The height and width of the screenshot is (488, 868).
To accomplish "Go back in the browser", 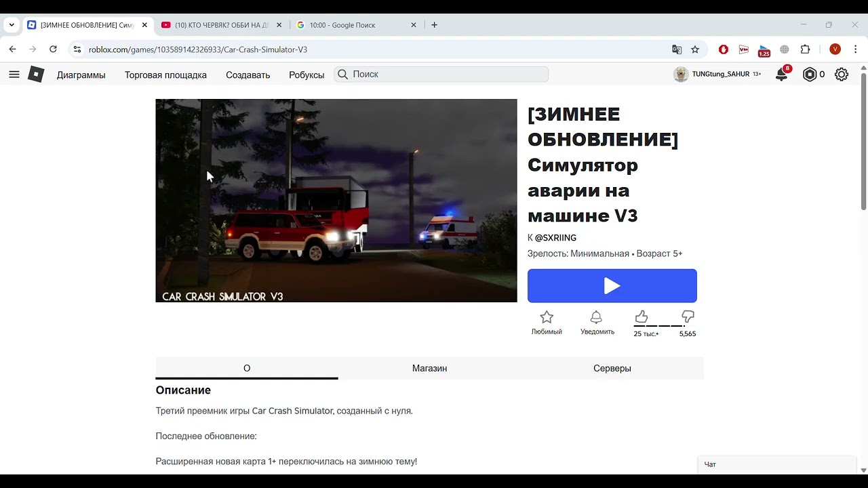I will click(12, 49).
